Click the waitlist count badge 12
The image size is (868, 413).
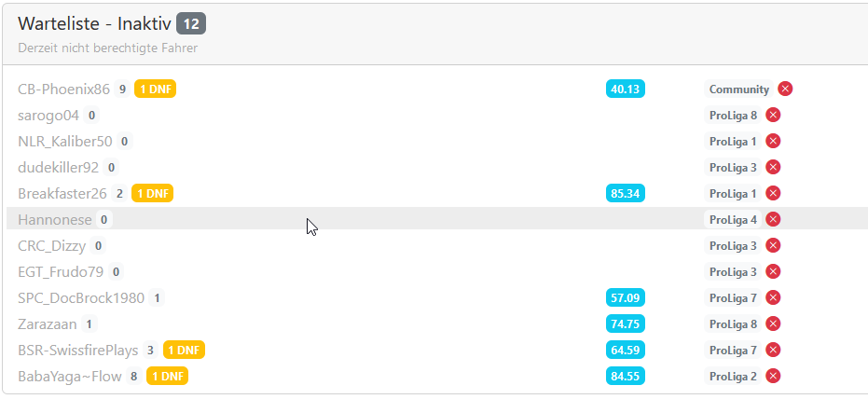(190, 24)
